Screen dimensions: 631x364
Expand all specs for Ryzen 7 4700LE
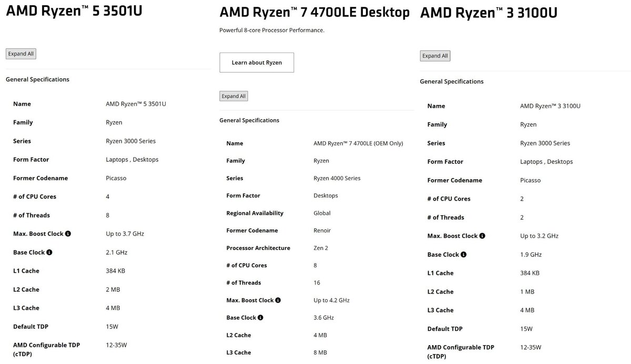(x=233, y=96)
